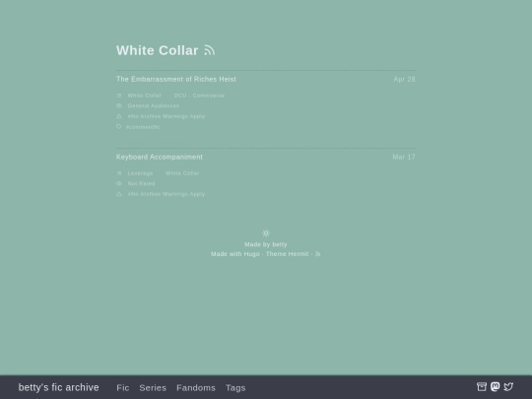Select White Collar fandom under Keyboard Accompaniment
532x399 pixels.
182,173
